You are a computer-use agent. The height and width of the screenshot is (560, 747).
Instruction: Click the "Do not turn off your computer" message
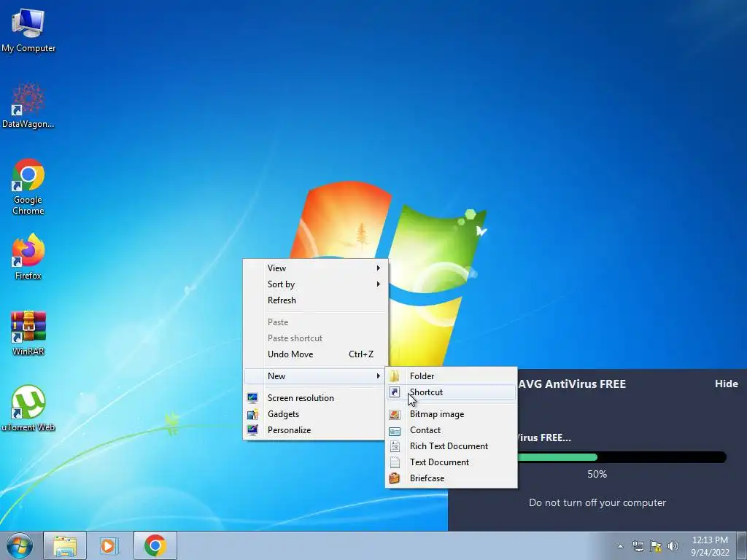(597, 503)
